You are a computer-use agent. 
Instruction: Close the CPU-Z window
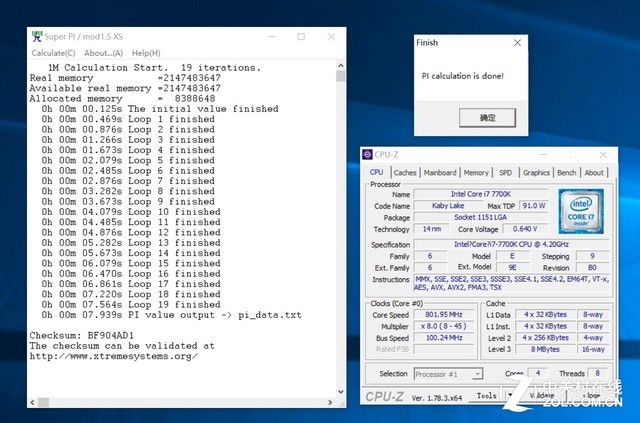(603, 155)
